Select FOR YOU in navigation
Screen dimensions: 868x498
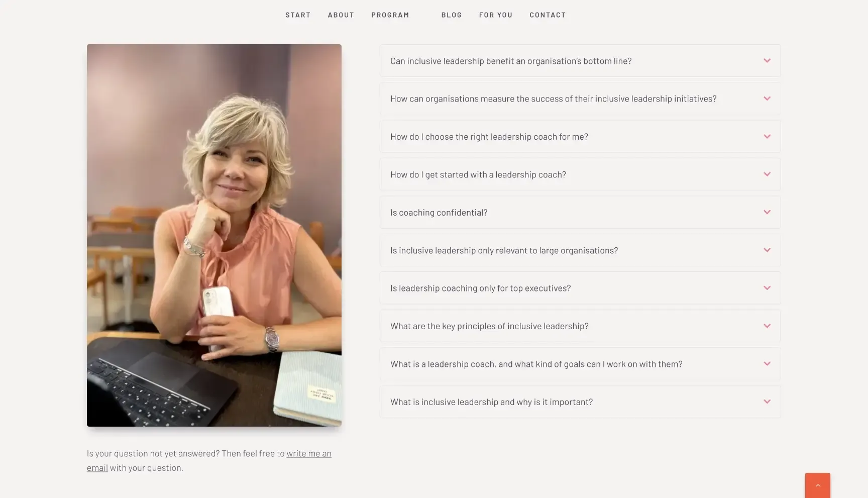point(496,15)
